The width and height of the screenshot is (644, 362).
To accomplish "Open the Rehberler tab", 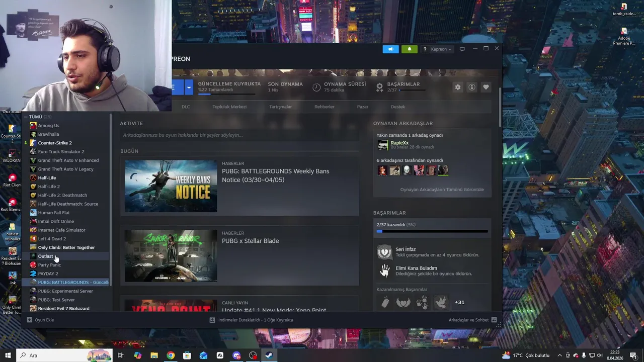I will [x=324, y=107].
